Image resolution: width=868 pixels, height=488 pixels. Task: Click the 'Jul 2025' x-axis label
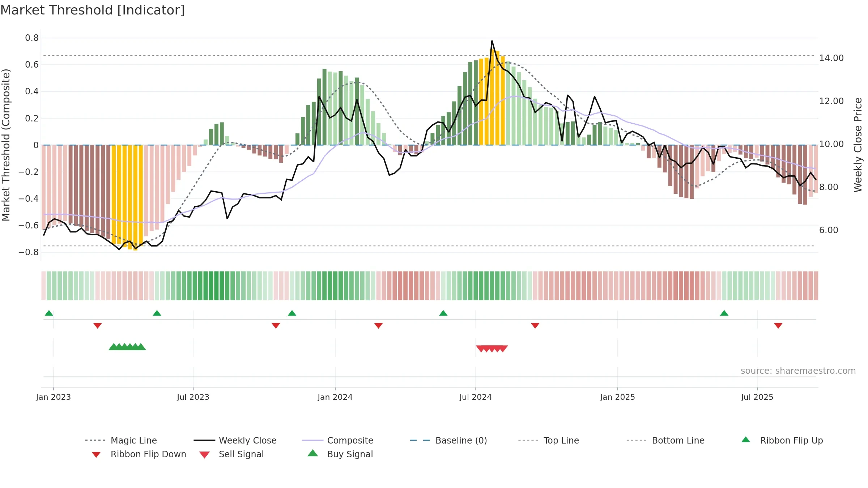coord(757,397)
